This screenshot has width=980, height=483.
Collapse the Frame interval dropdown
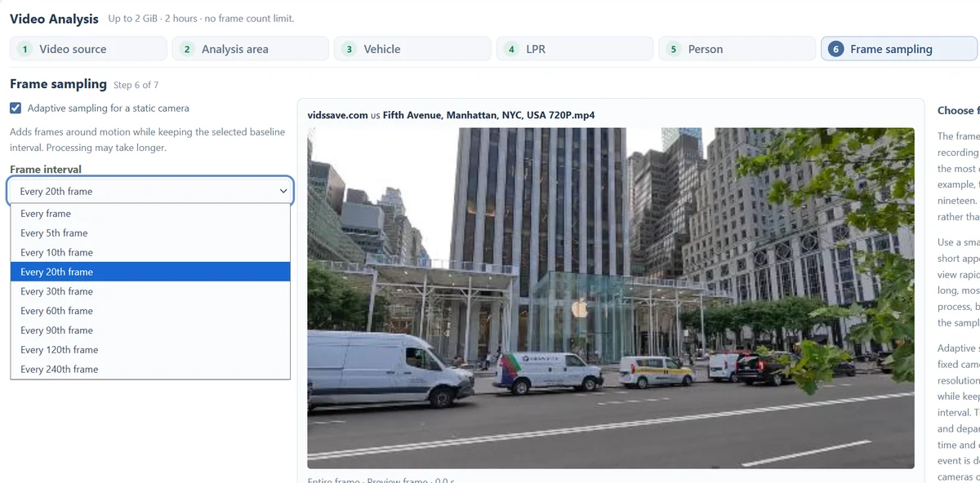(x=150, y=191)
